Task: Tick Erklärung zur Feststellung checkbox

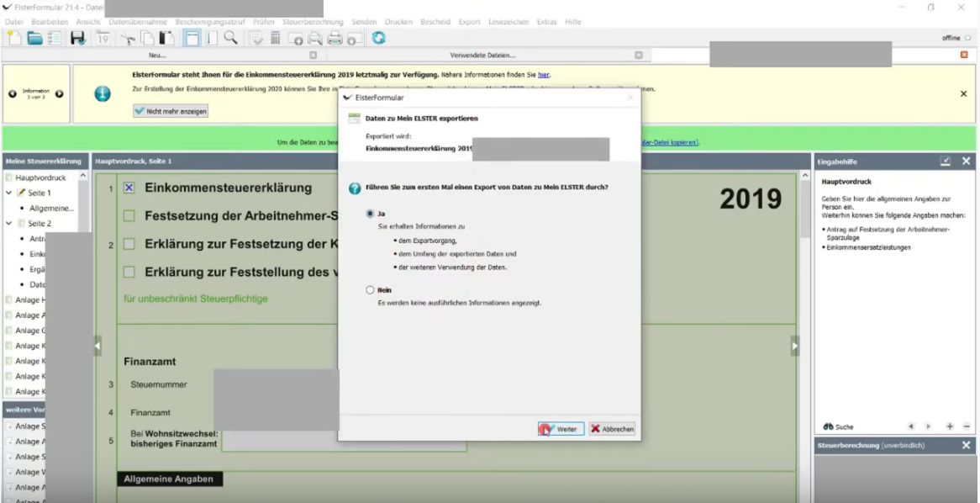Action: click(129, 273)
